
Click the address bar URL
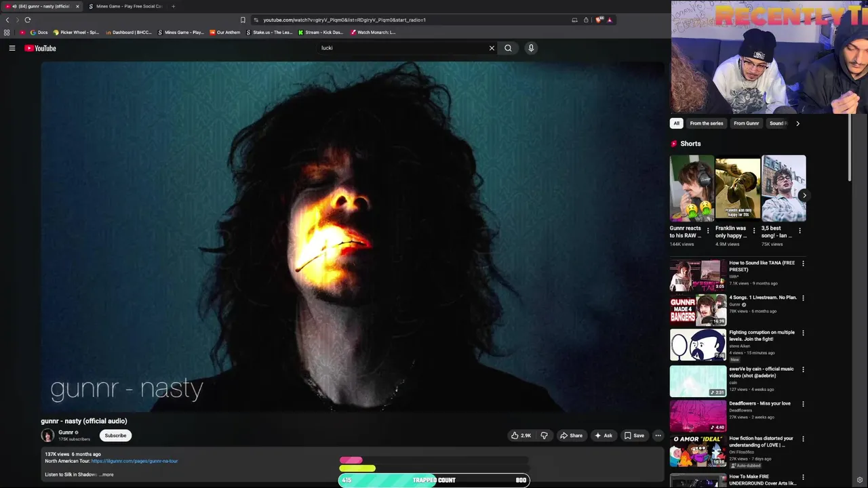[x=344, y=20]
